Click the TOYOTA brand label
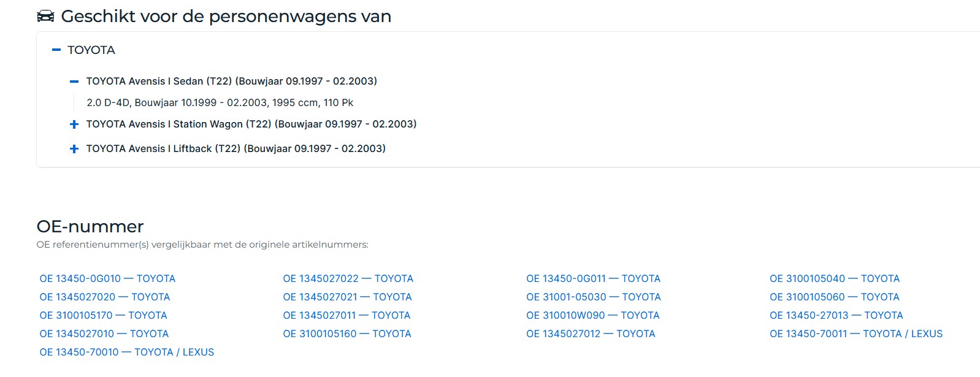Image resolution: width=980 pixels, height=377 pixels. (x=91, y=50)
